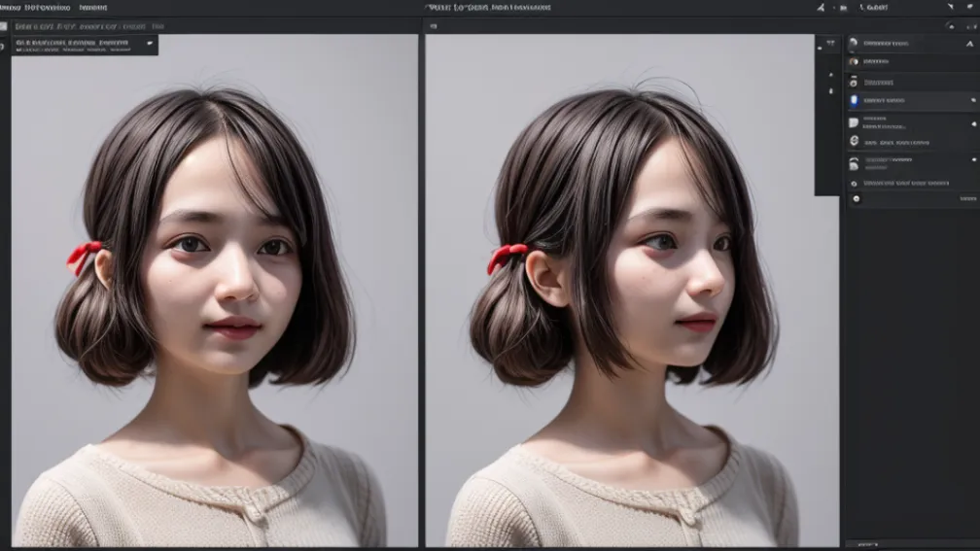This screenshot has width=980, height=551.
Task: Open the third menu in the top-left menu bar
Action: 92,7
